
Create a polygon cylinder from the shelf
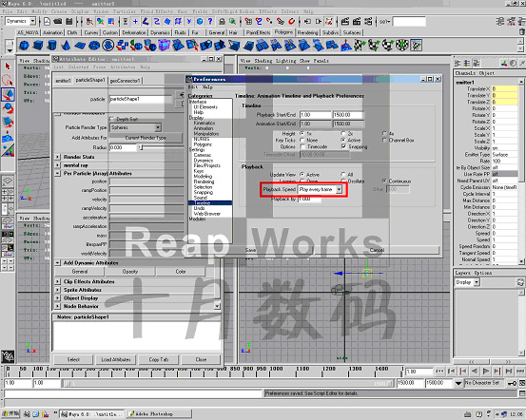click(x=52, y=46)
